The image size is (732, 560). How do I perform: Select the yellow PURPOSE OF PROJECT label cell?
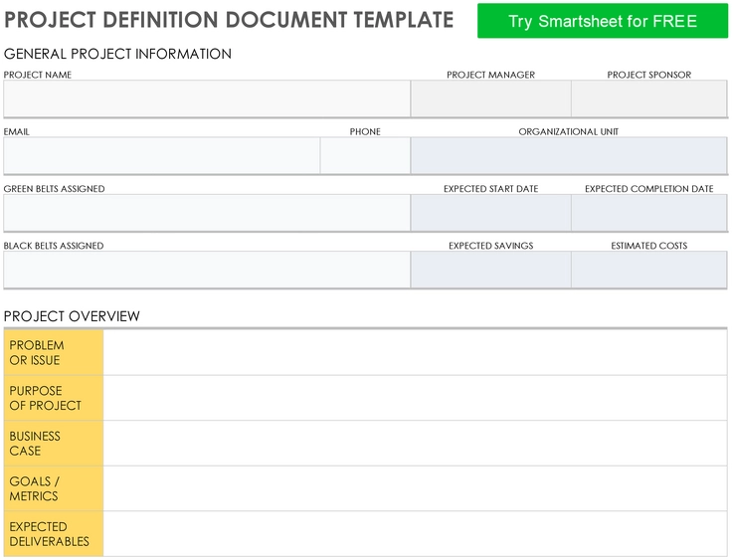coord(54,398)
